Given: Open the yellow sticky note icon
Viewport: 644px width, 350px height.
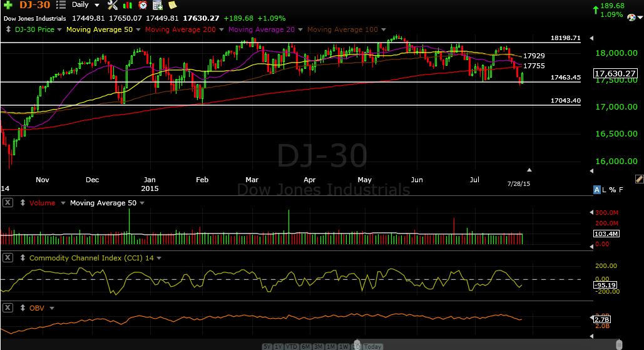Looking at the screenshot, I should tap(173, 5).
